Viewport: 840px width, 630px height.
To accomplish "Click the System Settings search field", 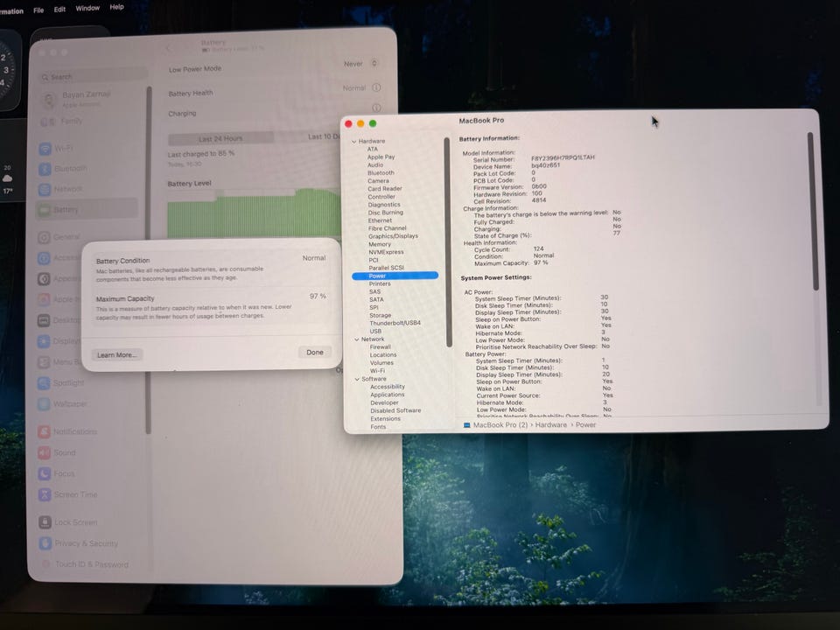I will click(92, 77).
